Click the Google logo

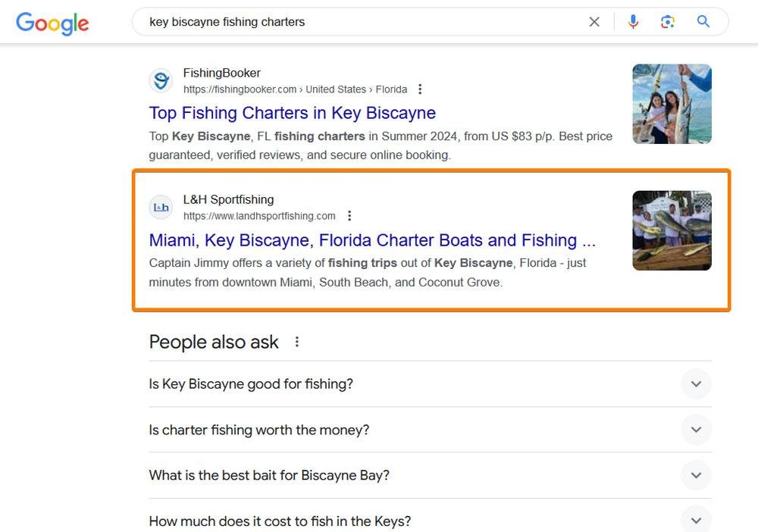52,23
